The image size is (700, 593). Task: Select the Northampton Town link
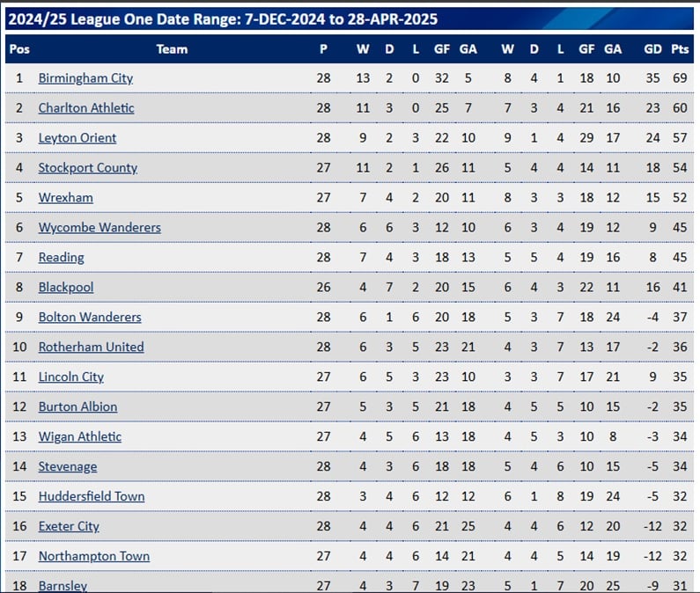pyautogui.click(x=94, y=556)
